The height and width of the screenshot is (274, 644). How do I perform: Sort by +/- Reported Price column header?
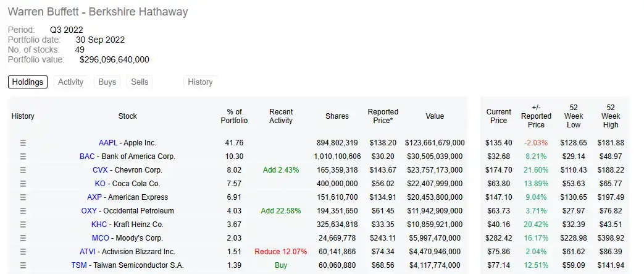click(x=536, y=116)
